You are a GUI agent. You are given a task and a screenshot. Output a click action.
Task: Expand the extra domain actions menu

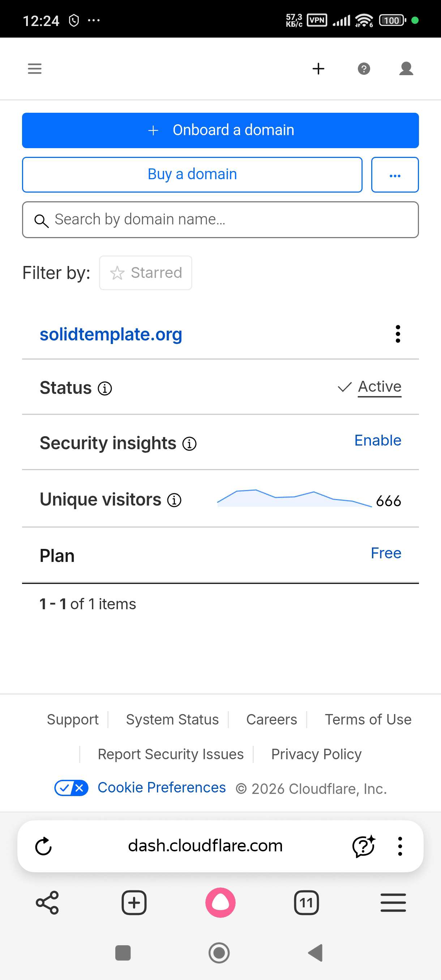(395, 175)
